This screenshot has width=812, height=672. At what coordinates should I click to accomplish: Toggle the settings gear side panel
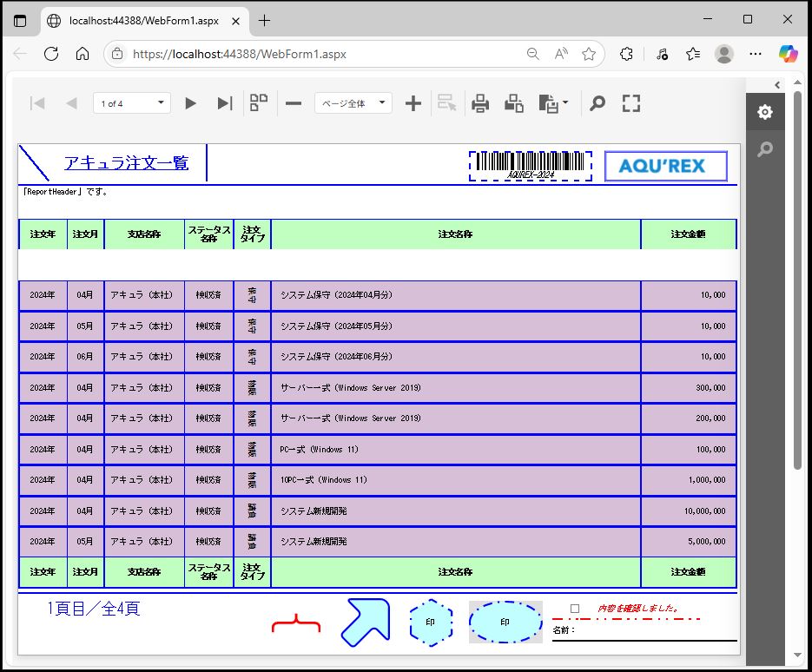point(764,112)
